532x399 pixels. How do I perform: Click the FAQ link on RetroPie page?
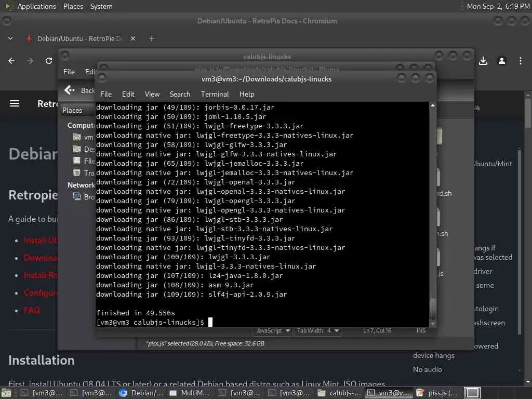[32, 310]
